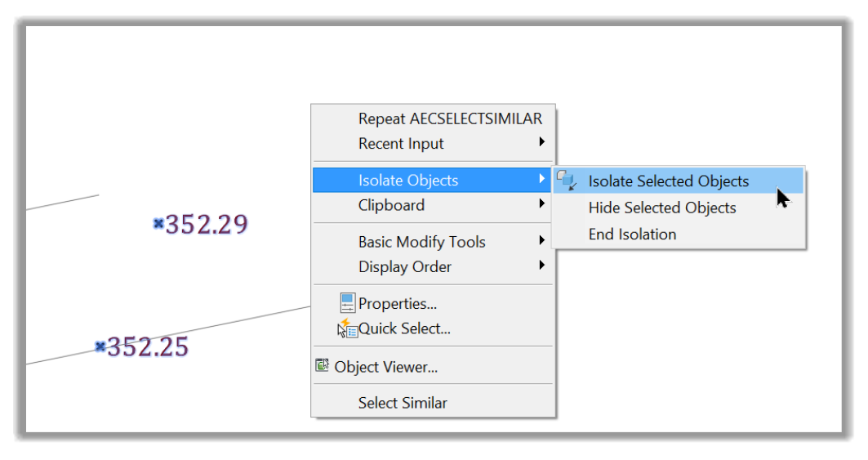Click the Object Viewer icon
Viewport: 868px width, 460px height.
pos(323,365)
